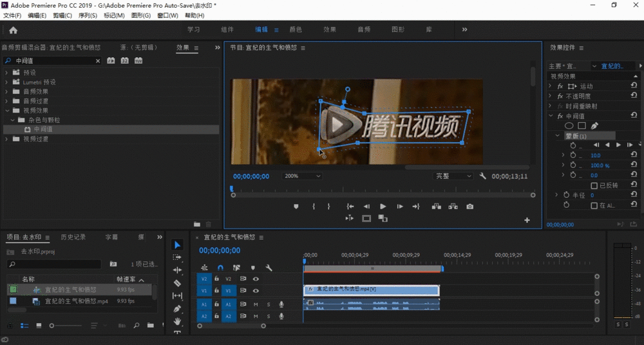Open the 文件(F) menu
644x345 pixels.
click(x=12, y=15)
